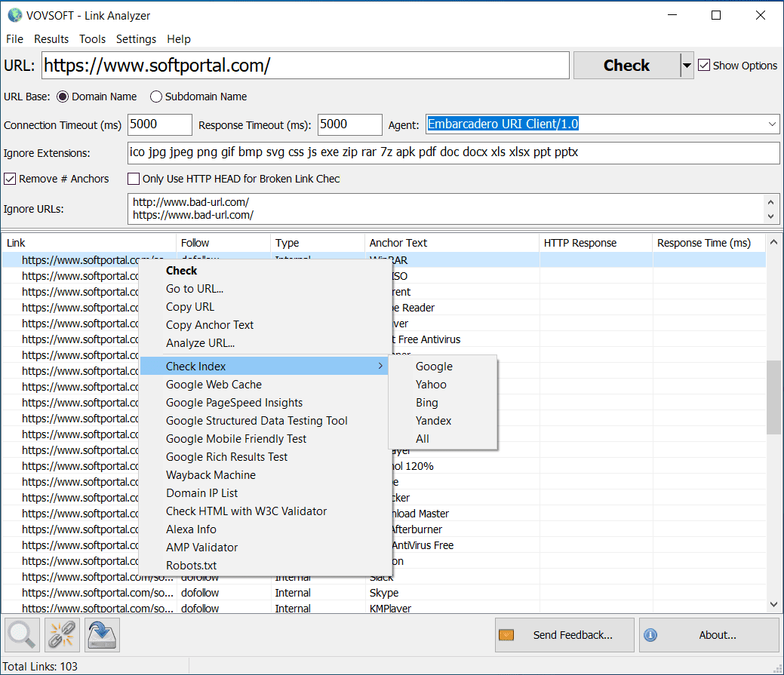Image resolution: width=784 pixels, height=675 pixels.
Task: Select Subdomain Name radio button
Action: (x=156, y=97)
